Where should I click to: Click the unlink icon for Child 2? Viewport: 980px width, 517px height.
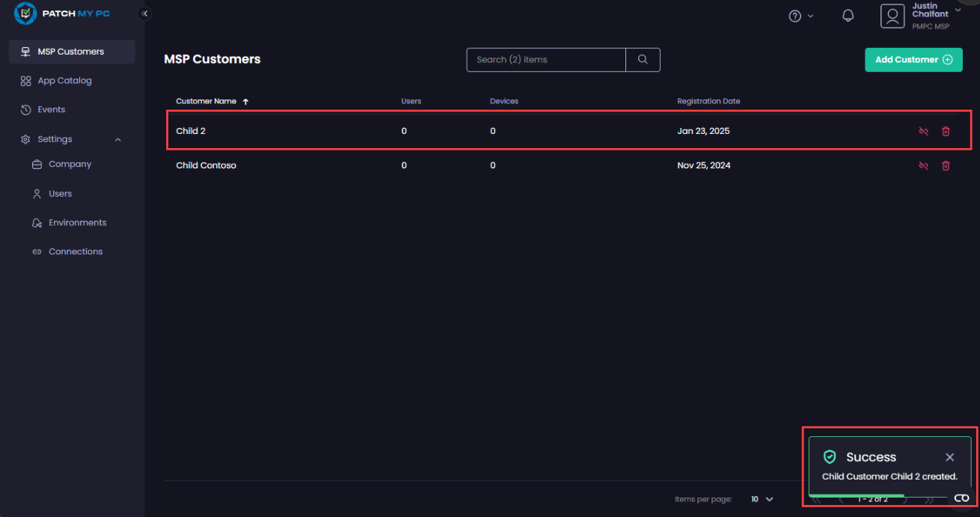click(x=923, y=132)
